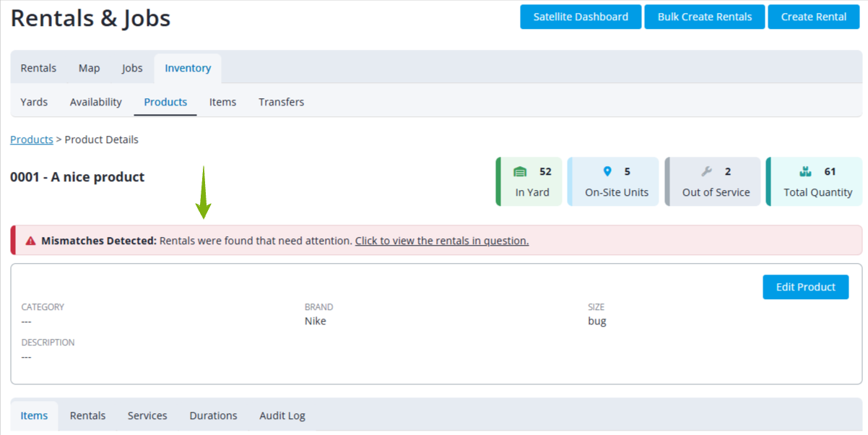The width and height of the screenshot is (868, 435).
Task: Click the Rentals & Jobs page heading
Action: point(91,18)
